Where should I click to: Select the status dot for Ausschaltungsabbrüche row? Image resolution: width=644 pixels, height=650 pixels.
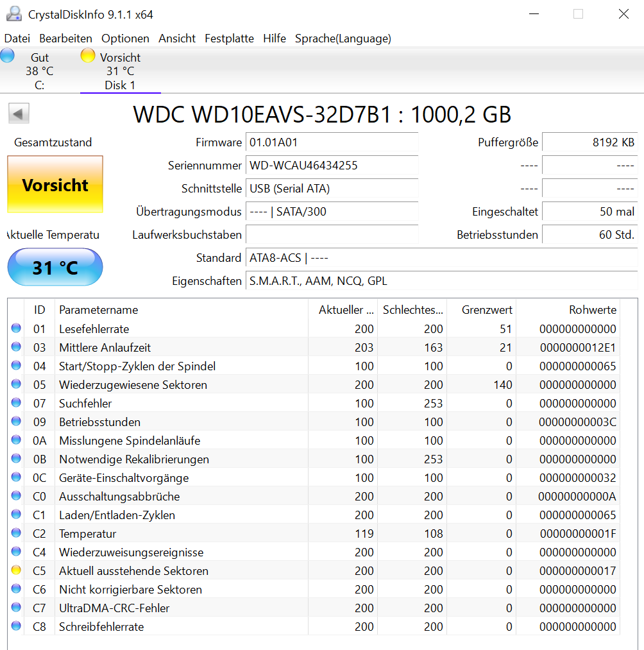pyautogui.click(x=16, y=496)
